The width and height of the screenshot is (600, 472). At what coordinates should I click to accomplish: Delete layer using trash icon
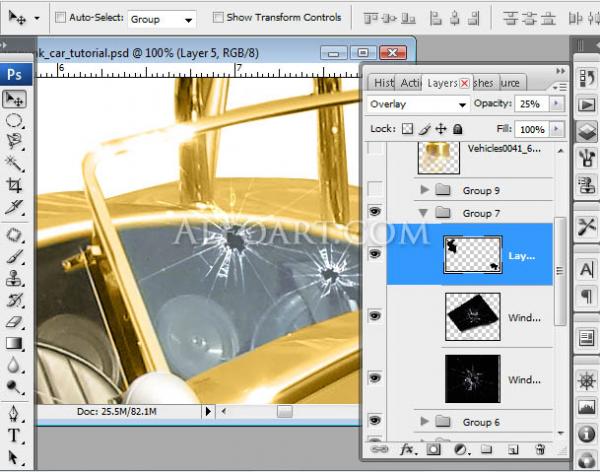540,450
